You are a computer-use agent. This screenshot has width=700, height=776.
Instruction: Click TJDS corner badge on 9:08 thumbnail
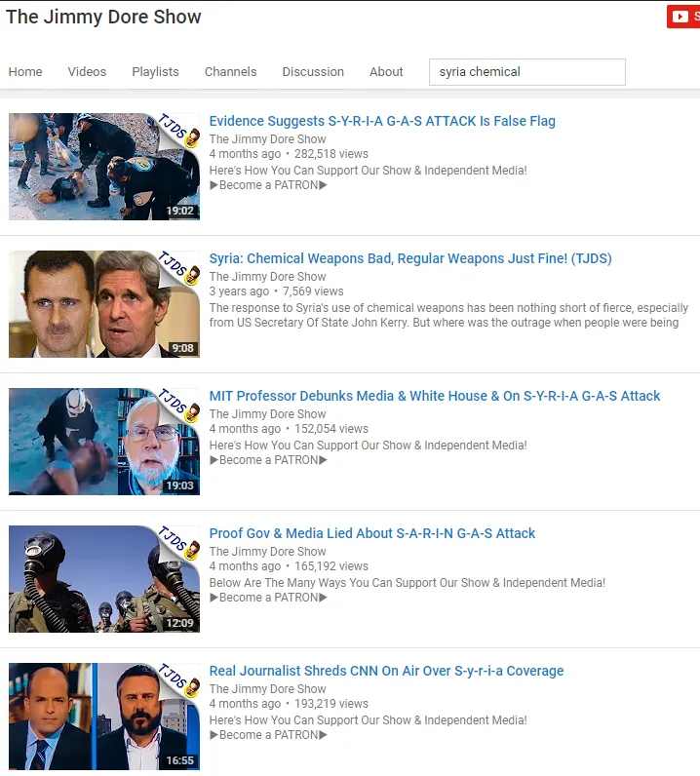coord(179,268)
